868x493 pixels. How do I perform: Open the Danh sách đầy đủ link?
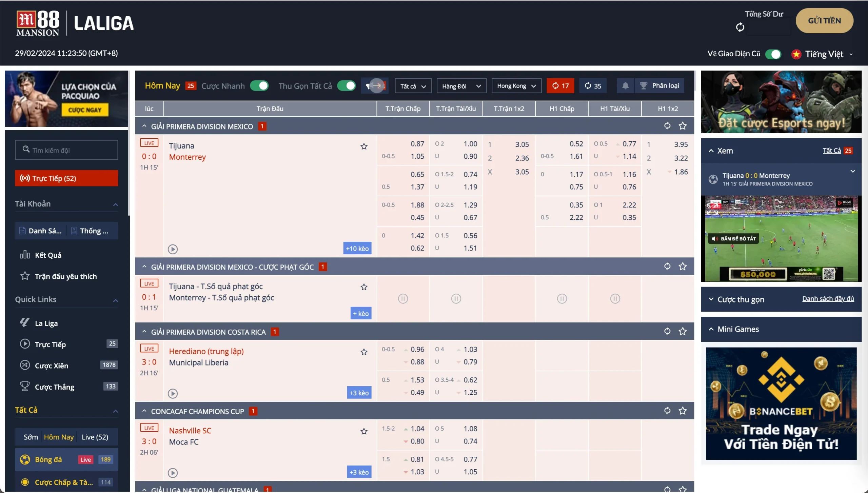828,299
